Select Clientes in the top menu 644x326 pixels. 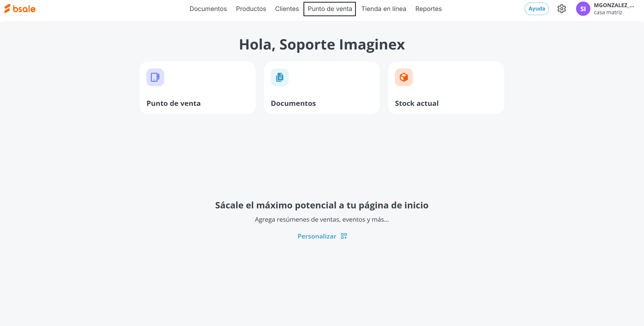pyautogui.click(x=287, y=9)
